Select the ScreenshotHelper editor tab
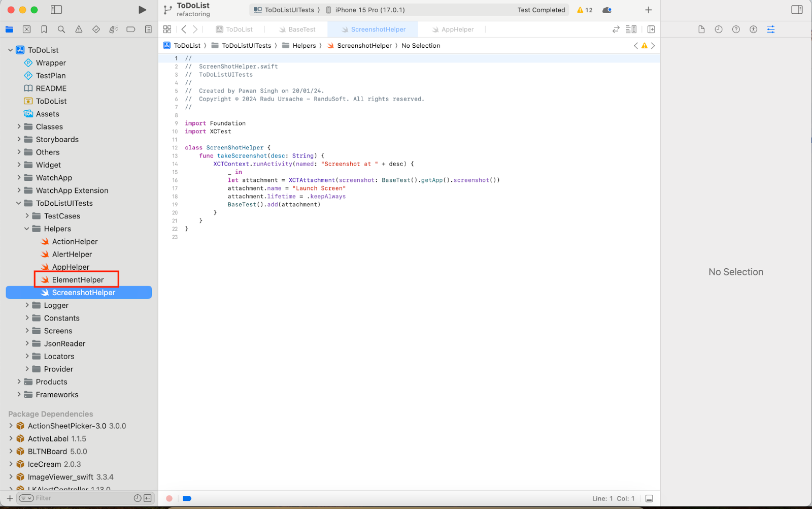Screen dimensions: 812x509 point(373,29)
